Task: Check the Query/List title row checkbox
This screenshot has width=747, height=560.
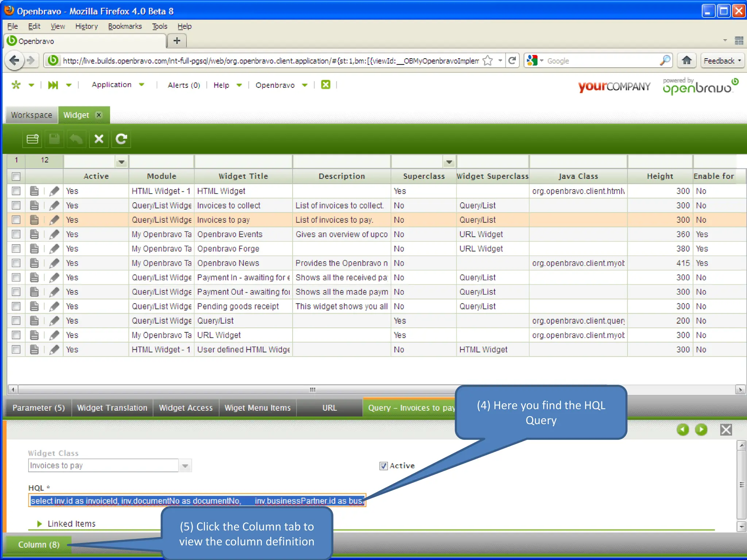Action: [16, 321]
